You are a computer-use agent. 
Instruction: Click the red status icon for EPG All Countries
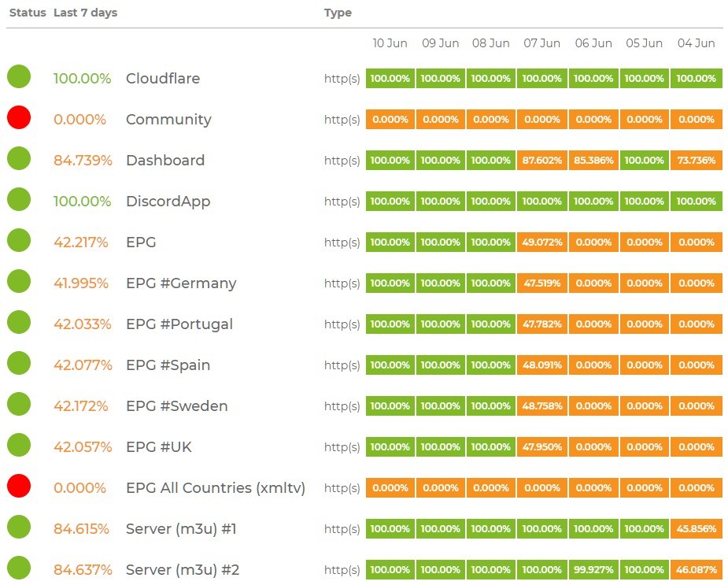point(19,487)
